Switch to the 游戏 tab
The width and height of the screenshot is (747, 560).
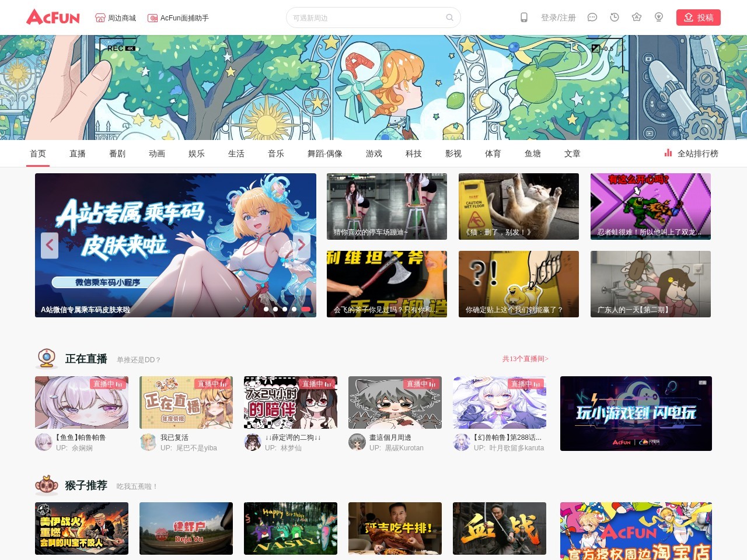point(374,153)
